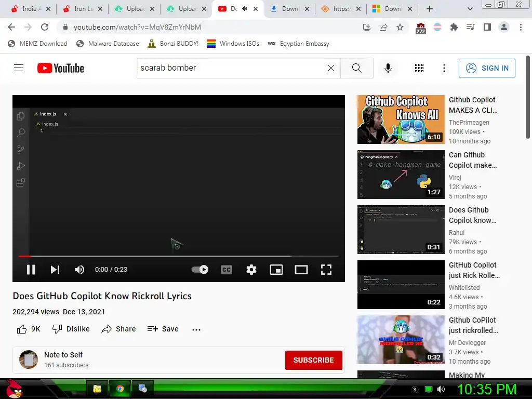The height and width of the screenshot is (399, 532).
Task: Go to the YouTube home logo
Action: coord(61,68)
